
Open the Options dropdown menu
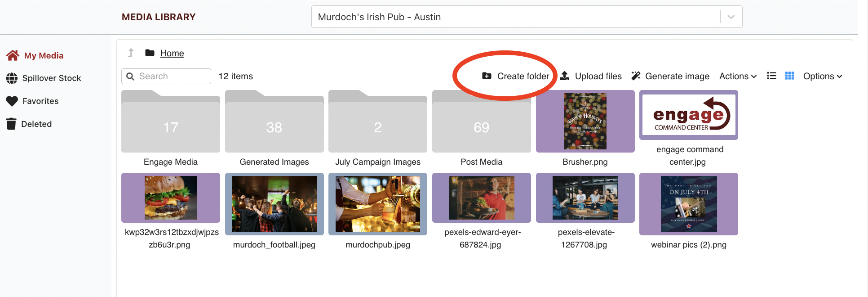822,76
